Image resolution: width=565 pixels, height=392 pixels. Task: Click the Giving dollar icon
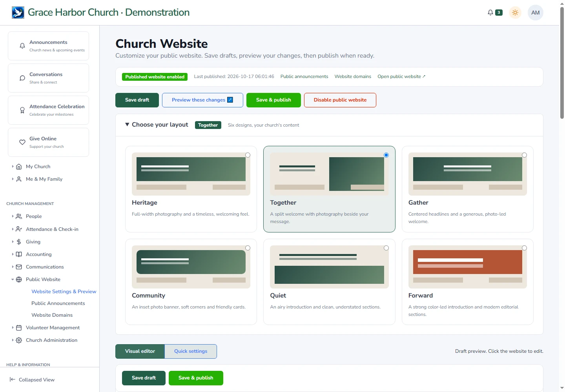(x=19, y=242)
